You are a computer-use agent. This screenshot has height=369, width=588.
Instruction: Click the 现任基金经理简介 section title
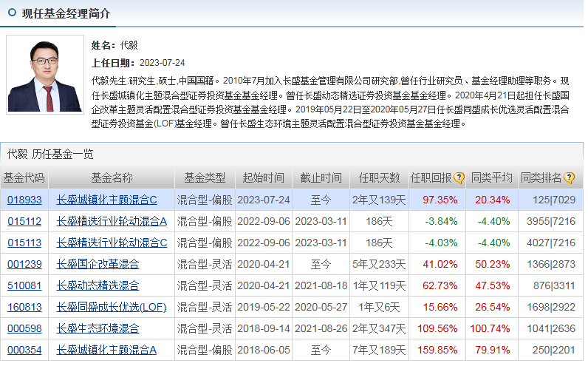66,13
